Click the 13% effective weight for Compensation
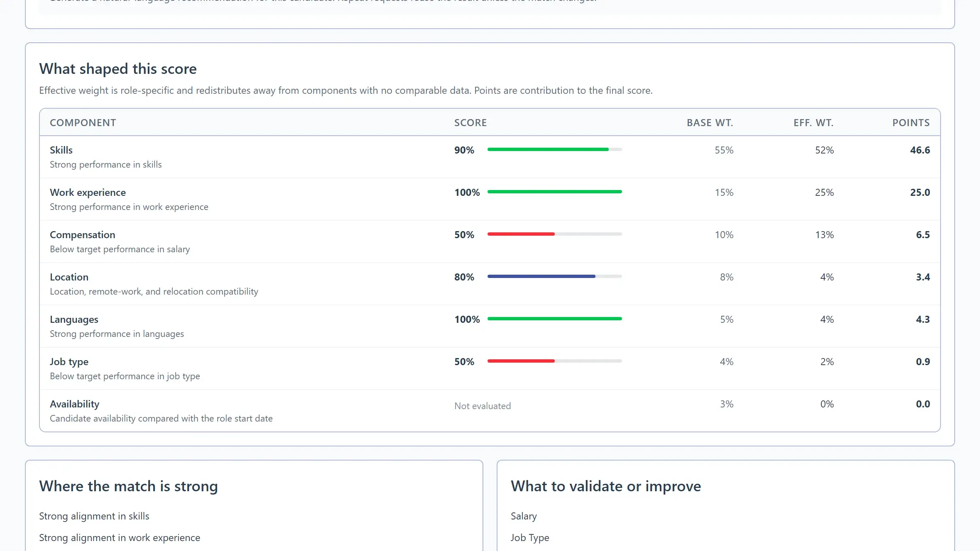The width and height of the screenshot is (980, 551). pyautogui.click(x=824, y=235)
